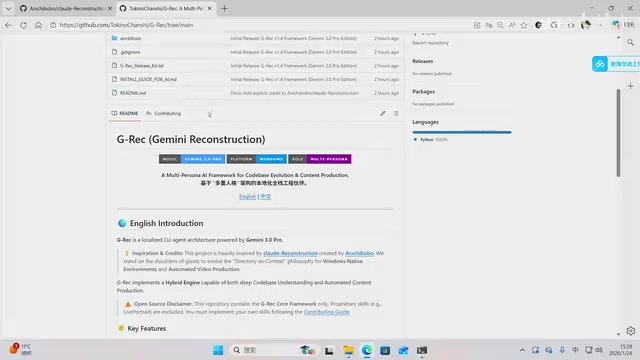
Task: Open the tab search dropdown chevron
Action: [8, 8]
